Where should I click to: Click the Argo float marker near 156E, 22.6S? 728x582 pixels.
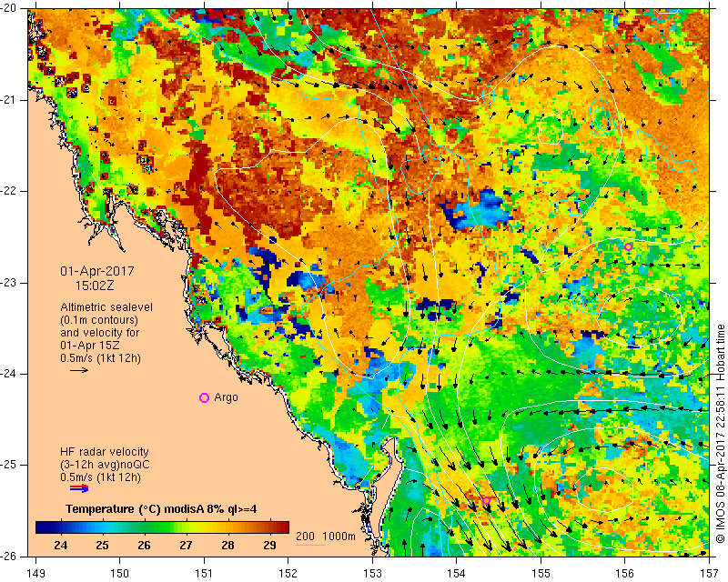click(x=628, y=247)
